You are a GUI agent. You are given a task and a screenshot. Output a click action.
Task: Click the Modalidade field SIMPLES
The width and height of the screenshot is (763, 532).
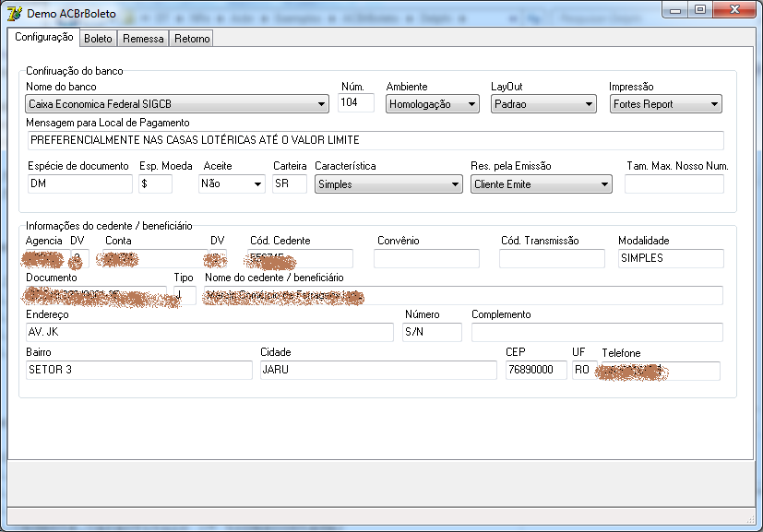point(671,259)
